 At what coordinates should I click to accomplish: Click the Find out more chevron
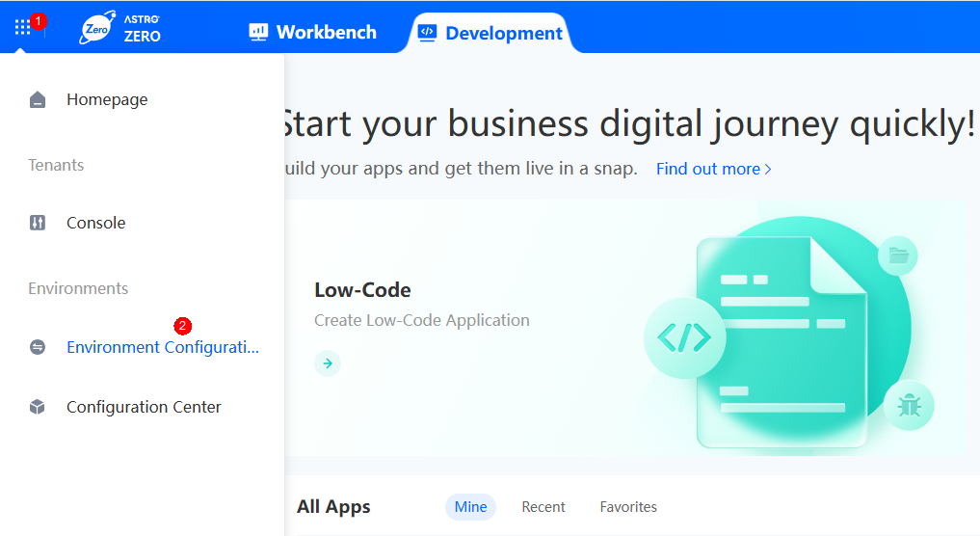(768, 170)
